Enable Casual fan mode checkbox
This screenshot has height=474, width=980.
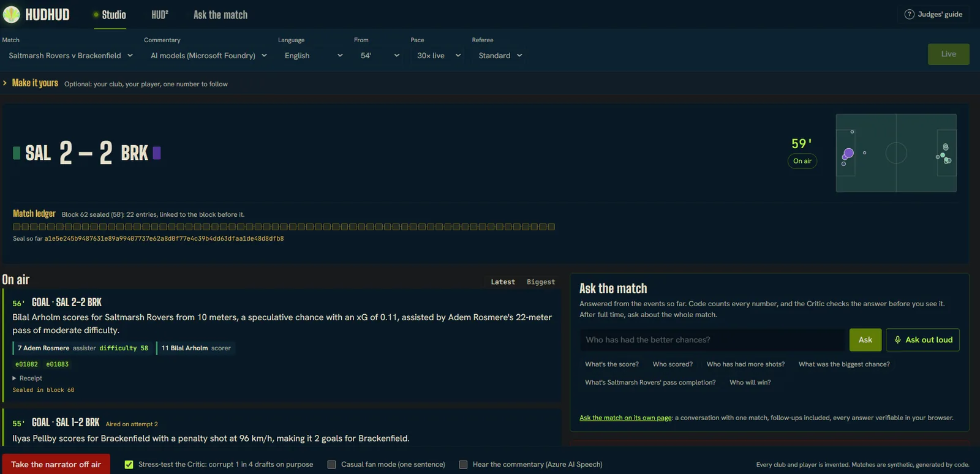pos(331,465)
